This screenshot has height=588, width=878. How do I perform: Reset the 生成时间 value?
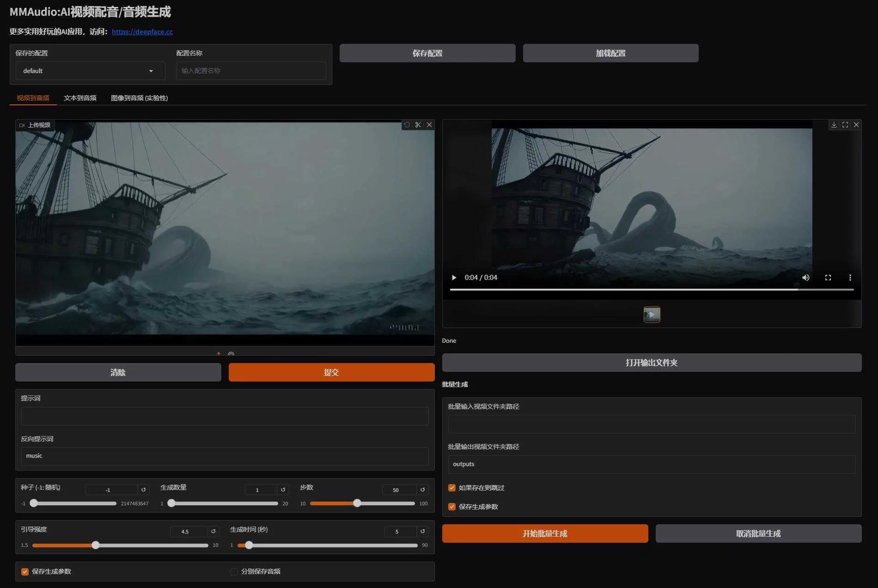click(x=422, y=532)
